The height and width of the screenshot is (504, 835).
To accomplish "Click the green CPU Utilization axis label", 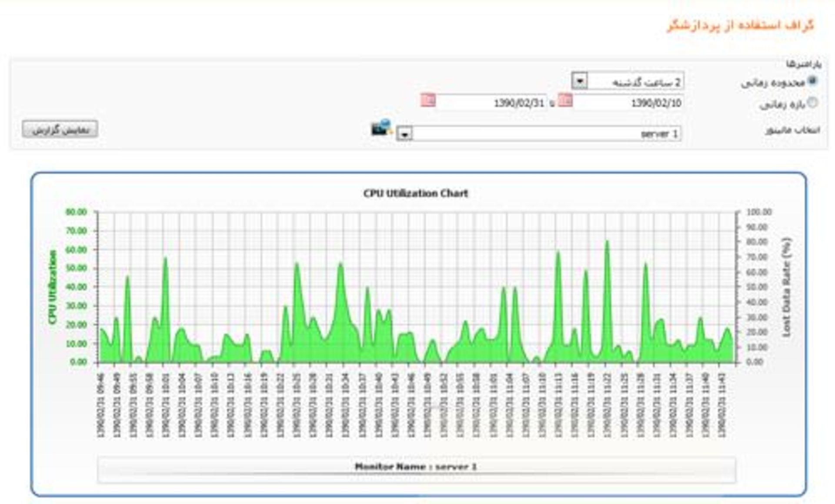I will coord(53,287).
